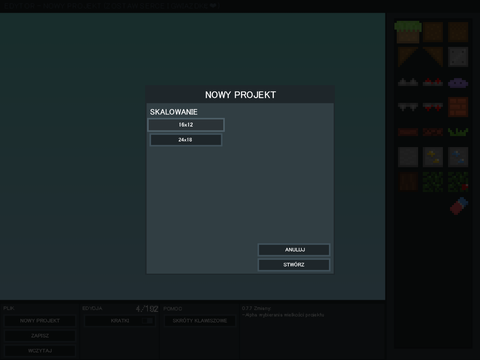Pick the red-tipped floor spikes tile
This screenshot has height=360, width=480.
point(433,82)
